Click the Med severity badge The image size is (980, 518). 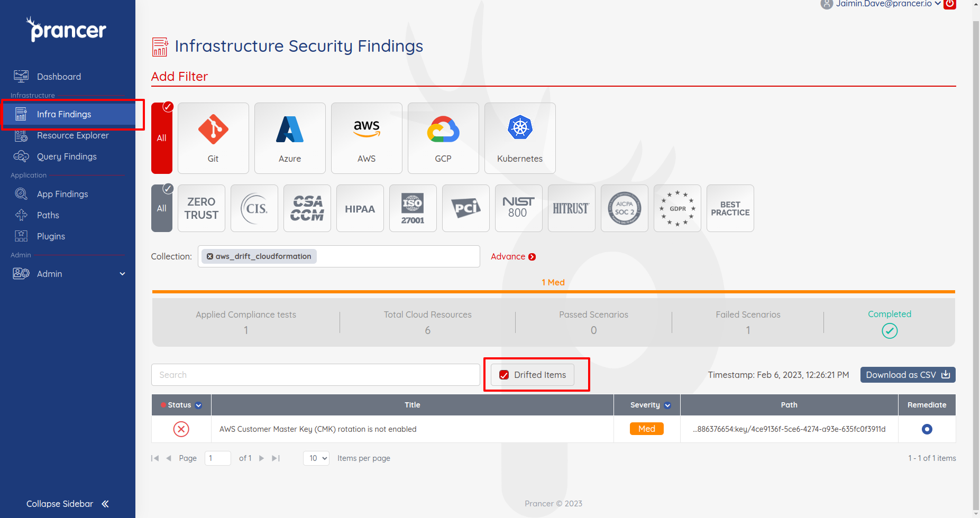click(647, 429)
